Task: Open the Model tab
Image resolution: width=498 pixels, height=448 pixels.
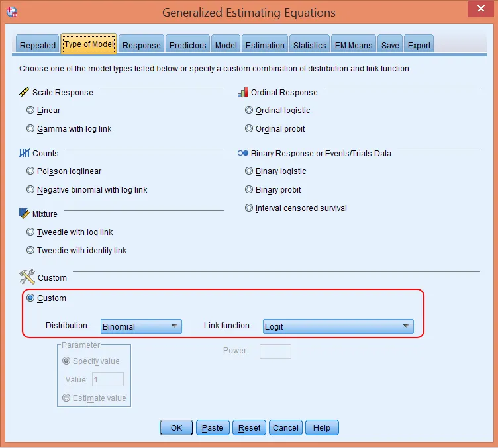Action: (x=226, y=45)
